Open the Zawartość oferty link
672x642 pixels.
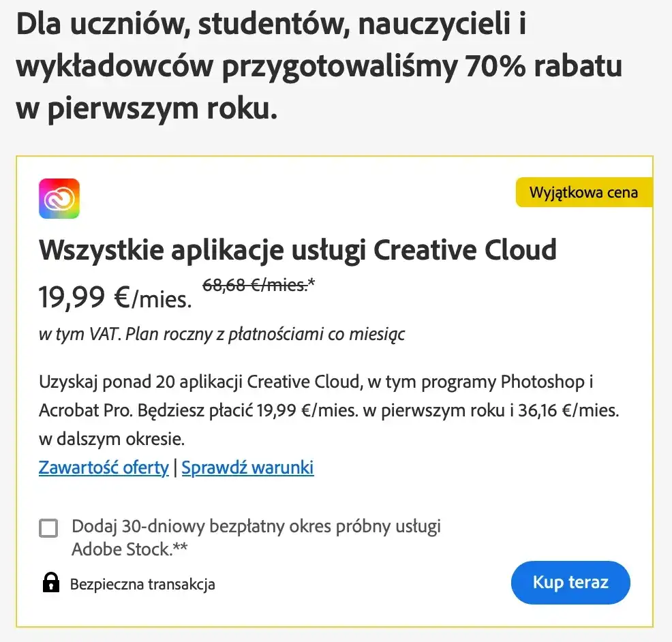[x=103, y=468]
